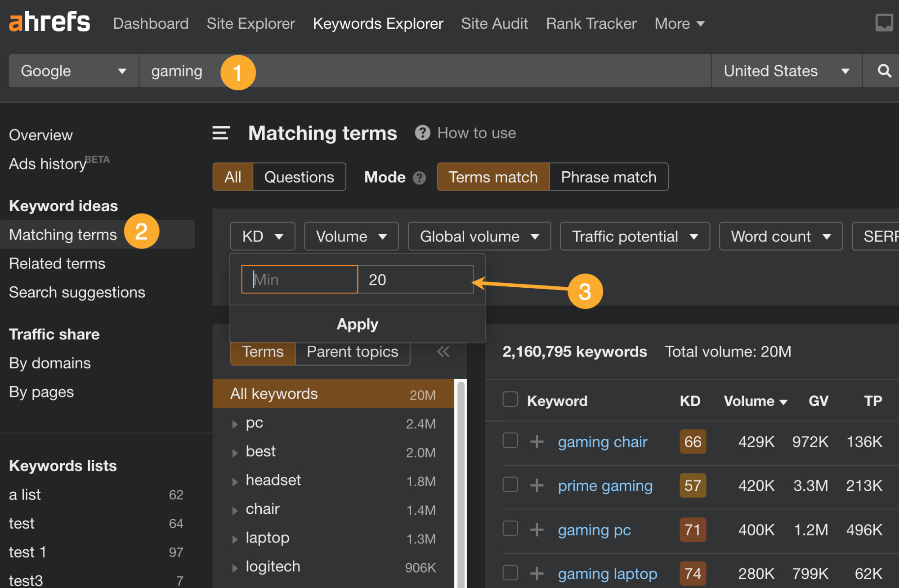This screenshot has height=588, width=899.
Task: Check the gaming chair keyword checkbox
Action: [x=511, y=441]
